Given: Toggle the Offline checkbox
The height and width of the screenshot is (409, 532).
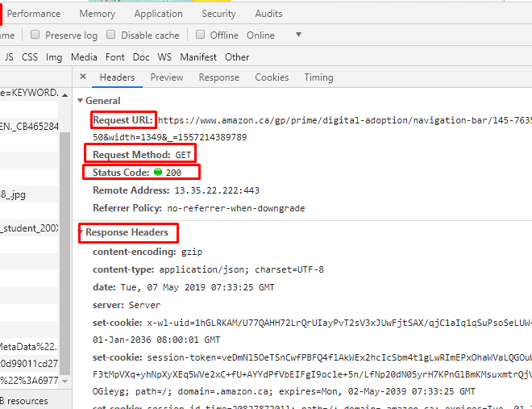Looking at the screenshot, I should point(200,35).
